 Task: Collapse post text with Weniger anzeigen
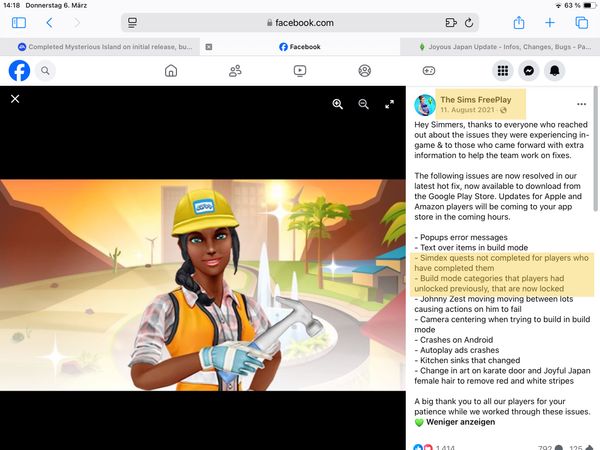[x=459, y=421]
